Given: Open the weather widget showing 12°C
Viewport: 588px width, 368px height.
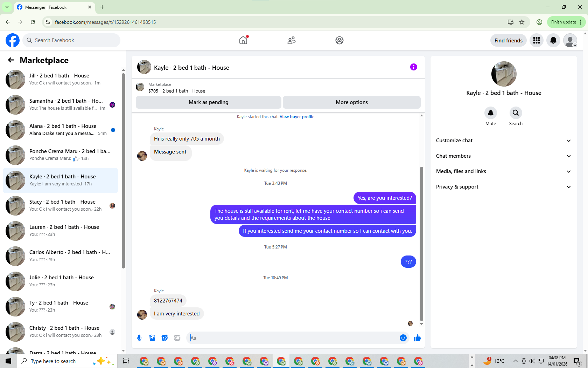Looking at the screenshot, I should click(494, 361).
